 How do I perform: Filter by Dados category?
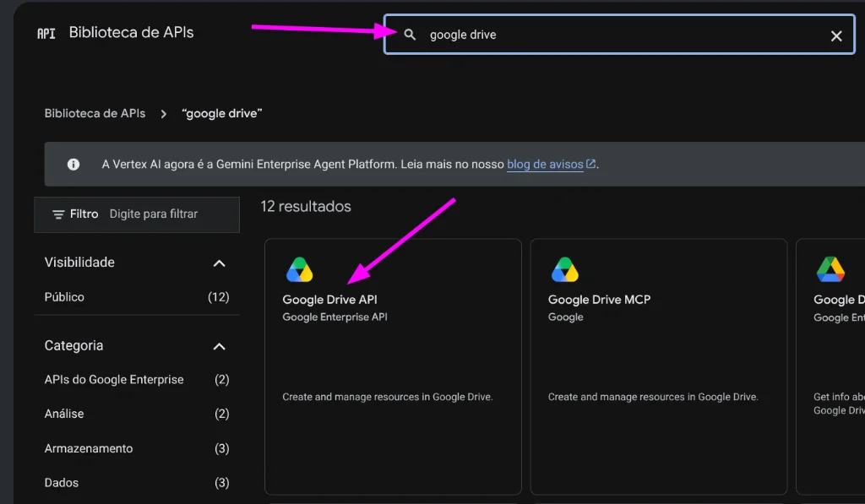point(137,483)
